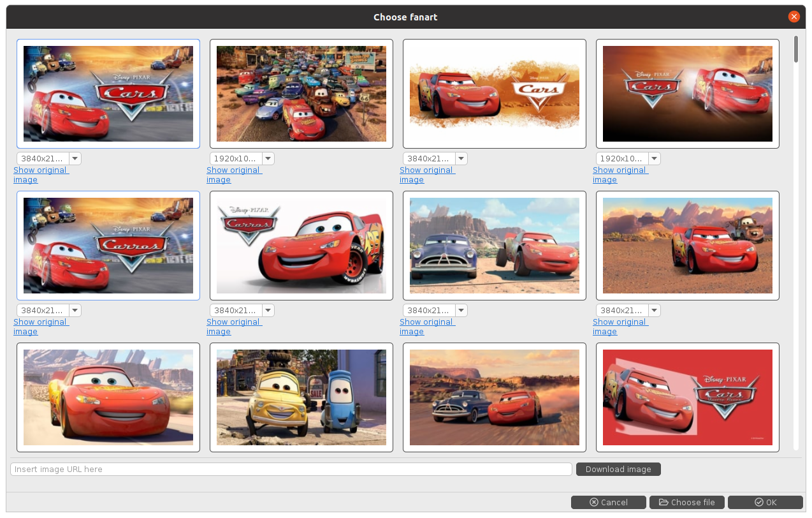Pick the dark background Cars logo thumbnail

point(687,94)
